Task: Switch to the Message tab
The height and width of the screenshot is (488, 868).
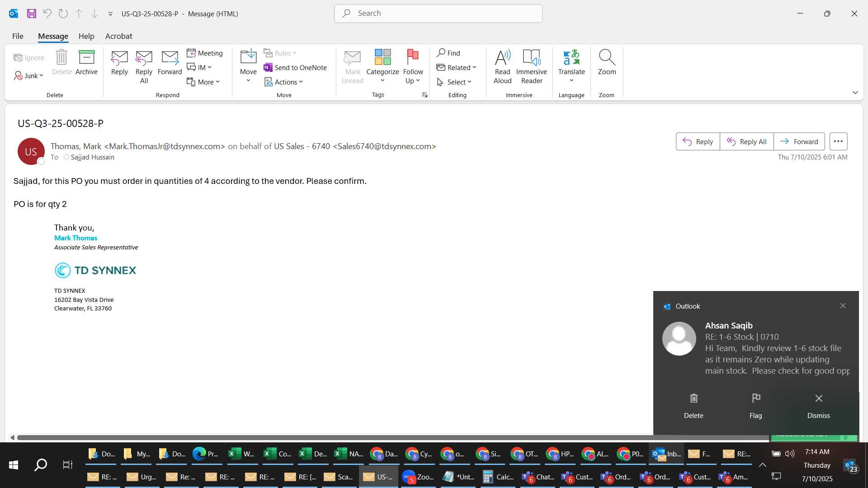Action: click(53, 36)
